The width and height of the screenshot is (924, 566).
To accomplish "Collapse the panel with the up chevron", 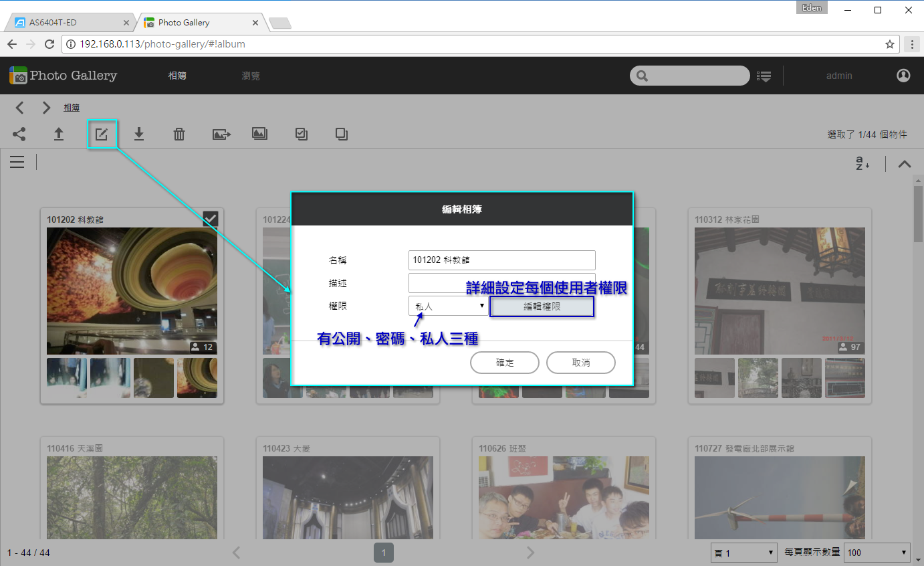I will pos(905,163).
